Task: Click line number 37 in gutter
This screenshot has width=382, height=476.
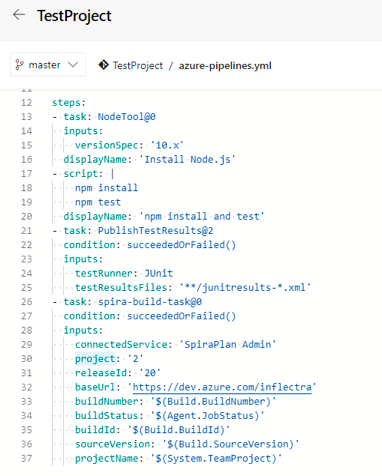Action: coord(27,459)
